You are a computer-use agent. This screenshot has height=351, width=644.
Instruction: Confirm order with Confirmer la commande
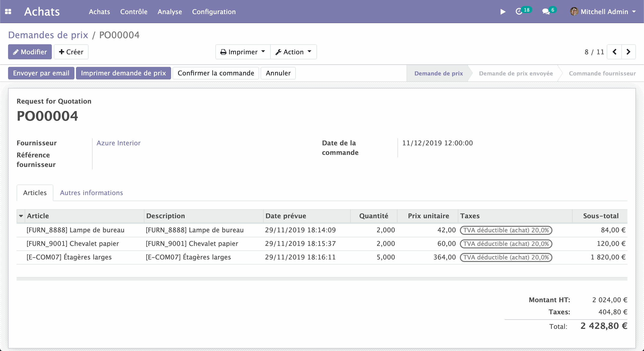tap(216, 73)
